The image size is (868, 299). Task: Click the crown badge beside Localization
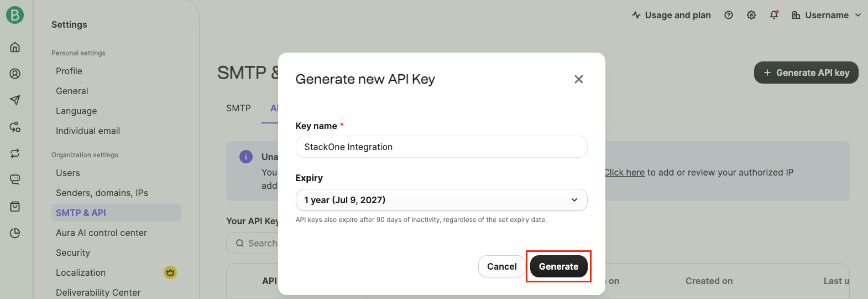pos(170,272)
